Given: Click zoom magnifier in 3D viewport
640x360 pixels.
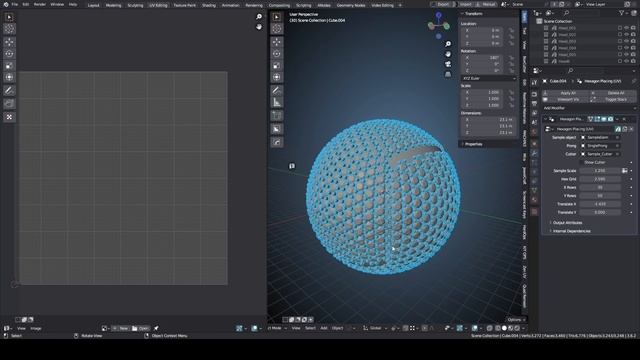Looking at the screenshot, I should pyautogui.click(x=448, y=44).
